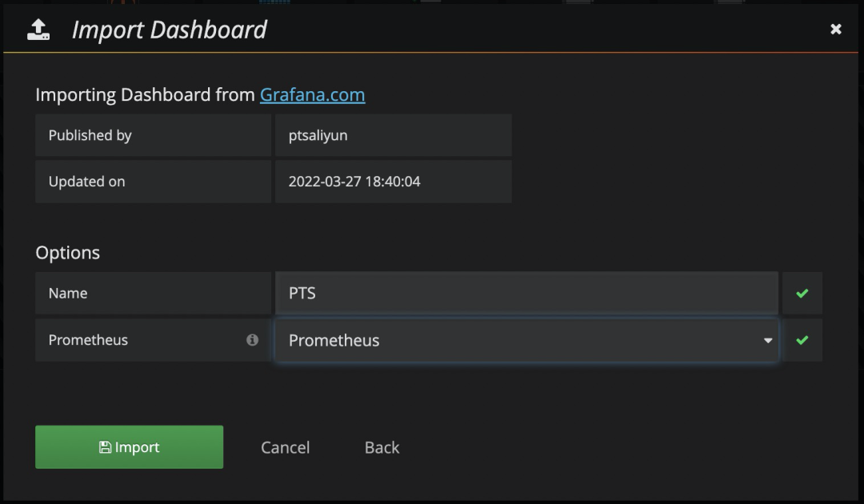Click the ptsaliyun publisher value
The width and height of the screenshot is (864, 504).
point(318,135)
